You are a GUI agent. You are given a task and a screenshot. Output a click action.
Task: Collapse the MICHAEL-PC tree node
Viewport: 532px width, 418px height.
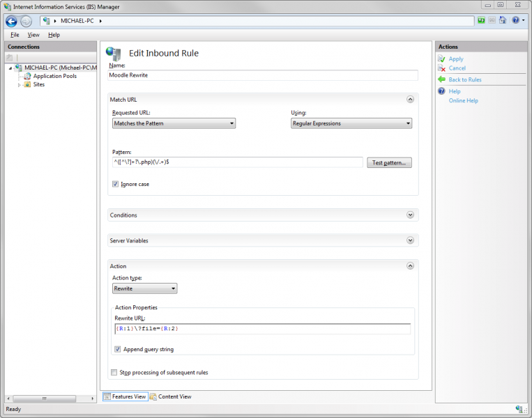pos(10,68)
